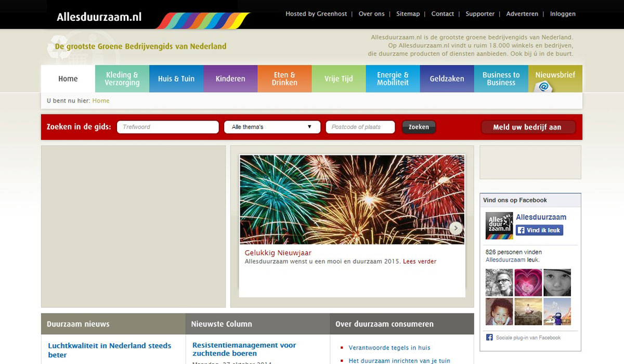Viewport: 624px width, 364px height.
Task: Focus the Trefwoord search field
Action: (168, 127)
